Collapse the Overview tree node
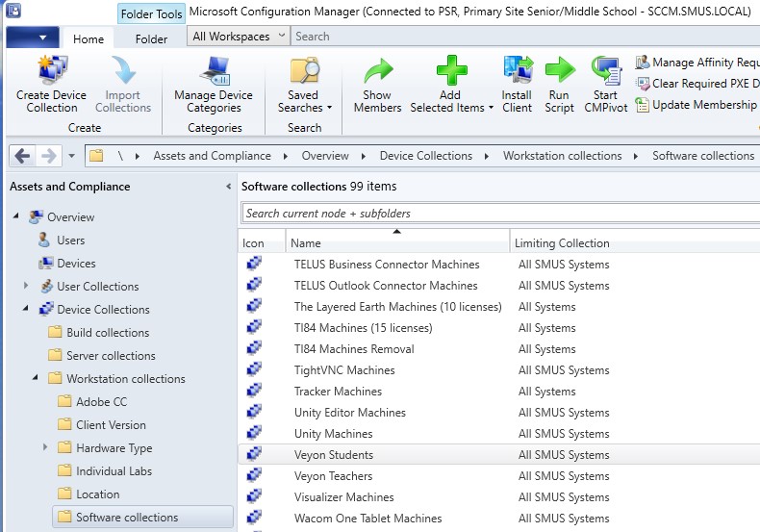This screenshot has width=760, height=532. (x=16, y=216)
